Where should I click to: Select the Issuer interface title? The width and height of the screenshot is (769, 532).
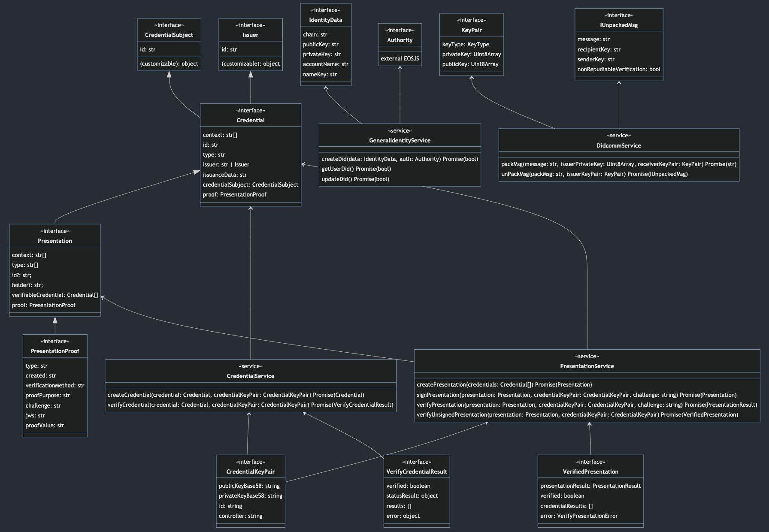click(x=251, y=35)
